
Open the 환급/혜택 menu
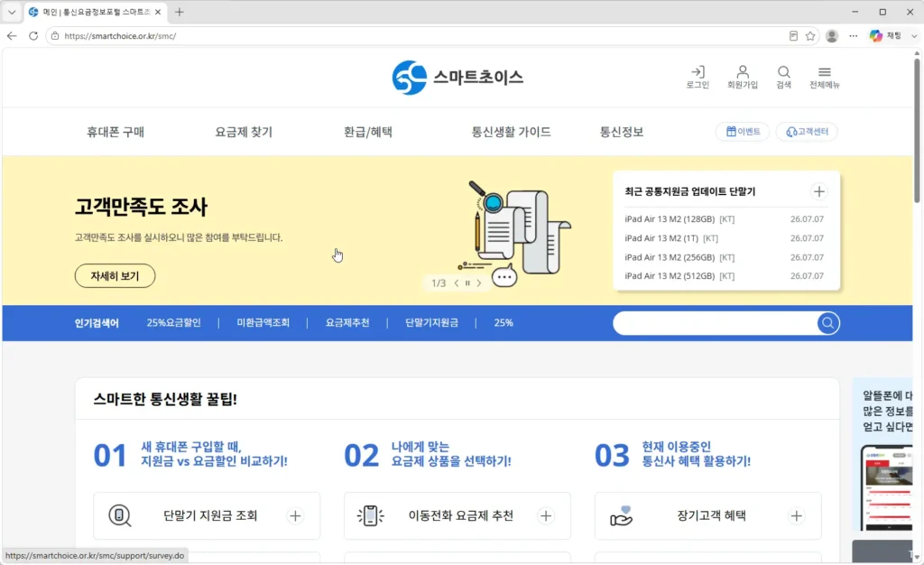click(x=368, y=132)
